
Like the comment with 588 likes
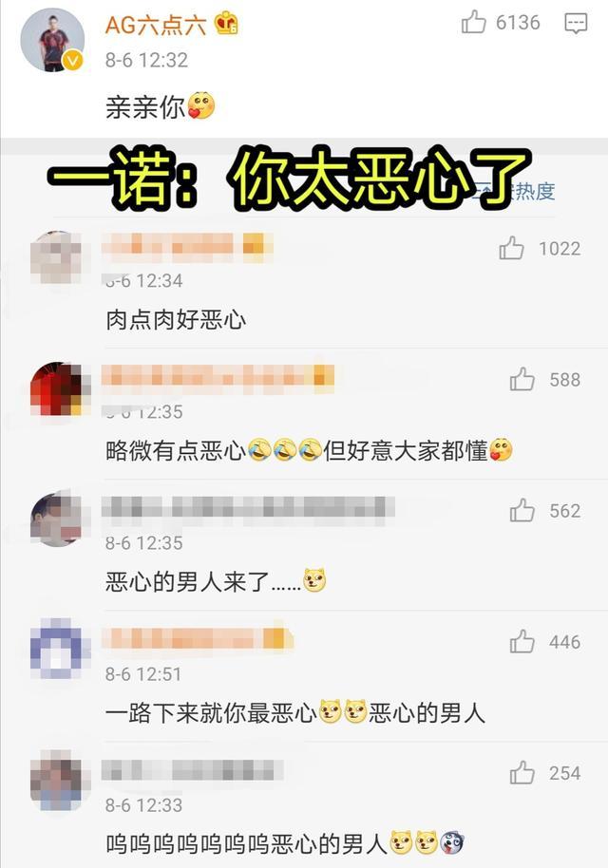(522, 379)
